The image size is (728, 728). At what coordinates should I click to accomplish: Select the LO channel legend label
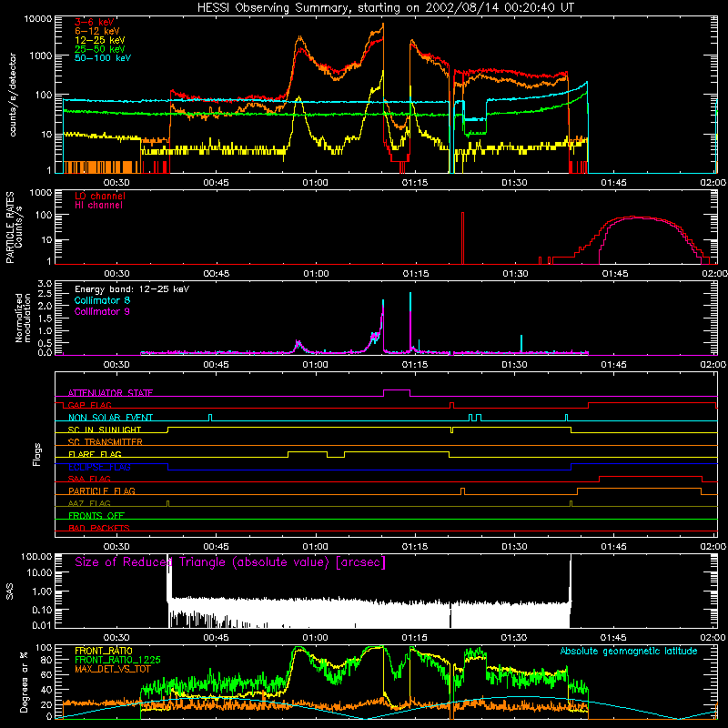click(100, 196)
